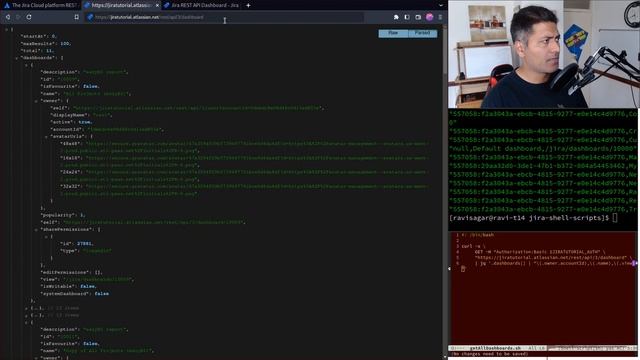Click the jiratutorial.atlassian.net address bar
This screenshot has width=640, height=360.
coord(224,17)
